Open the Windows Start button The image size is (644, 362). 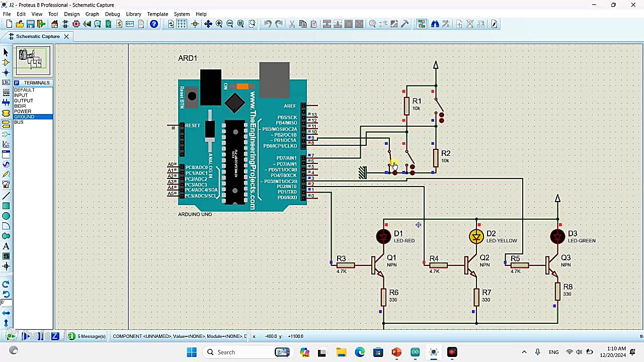click(x=192, y=352)
